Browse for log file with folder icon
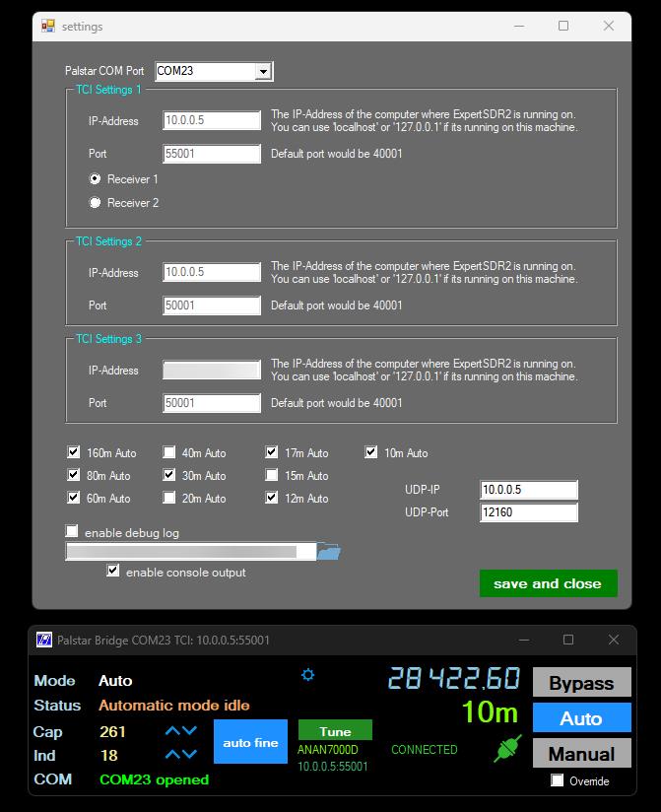This screenshot has width=661, height=812. point(329,552)
